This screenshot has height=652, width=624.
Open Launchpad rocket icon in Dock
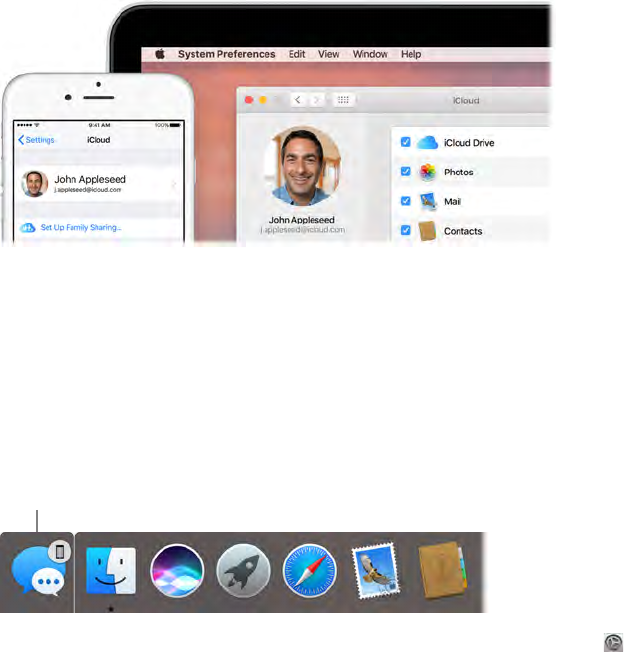tap(243, 570)
